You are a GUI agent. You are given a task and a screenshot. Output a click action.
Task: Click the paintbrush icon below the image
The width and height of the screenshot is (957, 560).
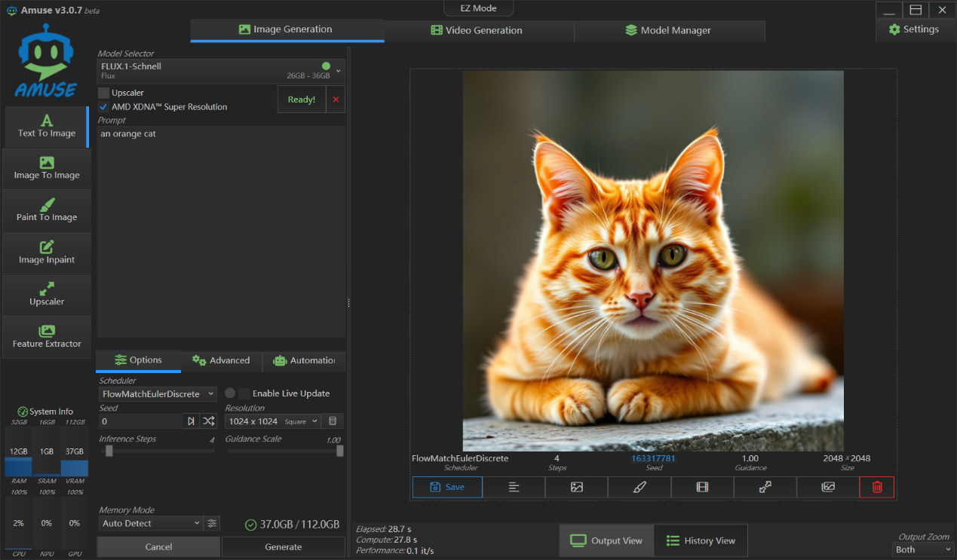pyautogui.click(x=640, y=487)
